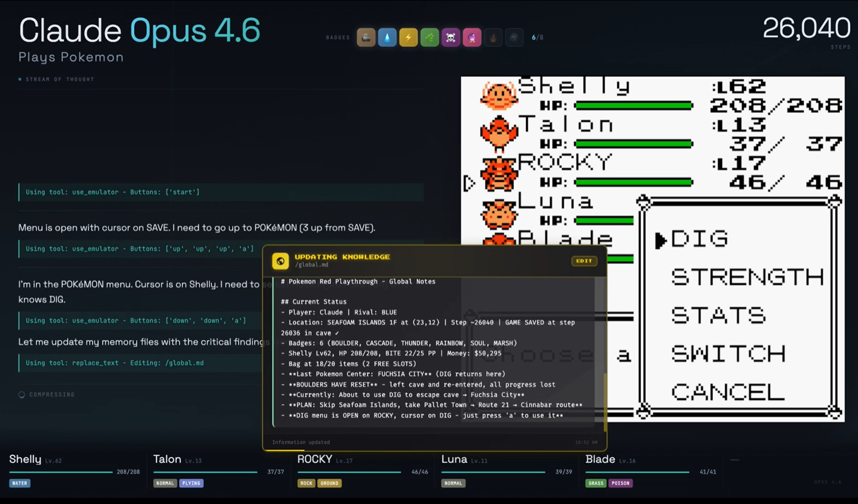Click the purple skull badge icon

click(451, 37)
